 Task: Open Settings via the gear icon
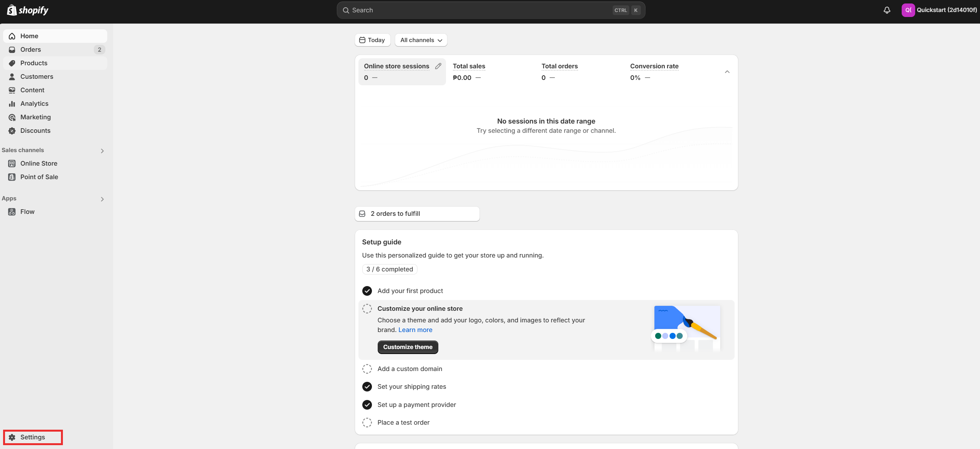12,437
